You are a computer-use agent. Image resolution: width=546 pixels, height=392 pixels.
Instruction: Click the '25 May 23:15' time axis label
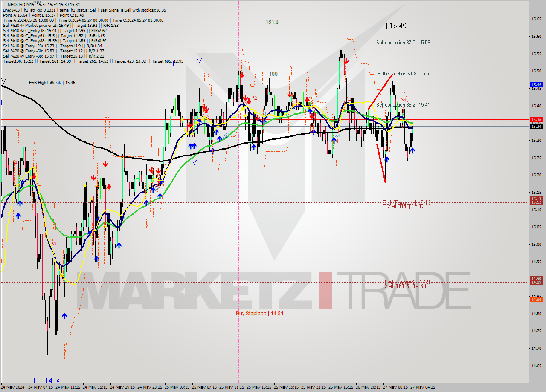(x=314, y=387)
